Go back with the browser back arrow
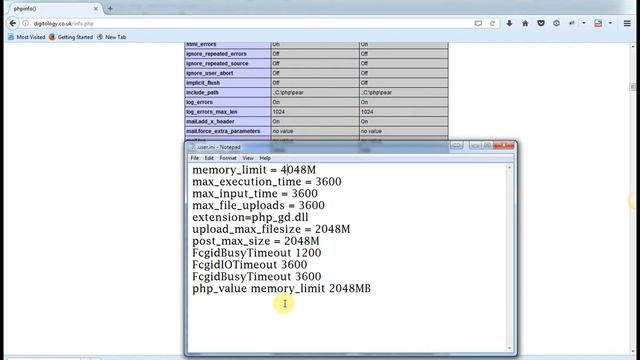The width and height of the screenshot is (640, 360). [13, 23]
